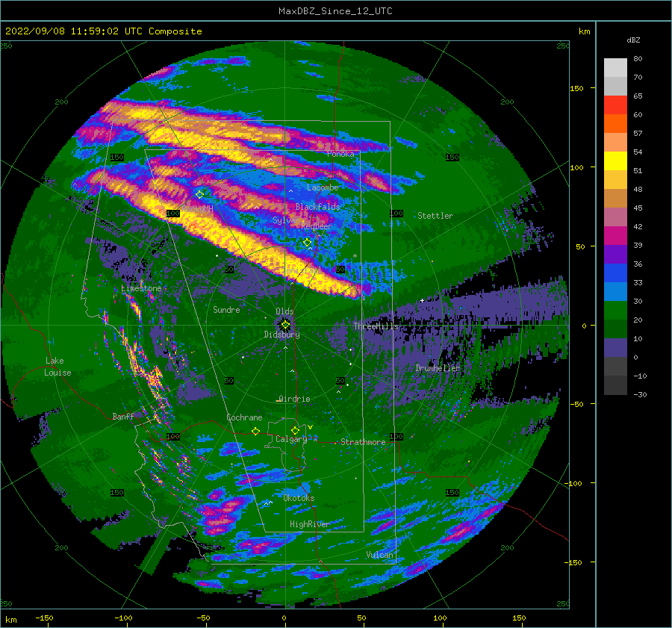Pick the magenta 39–42 dBZ legend swatch
This screenshot has height=628, width=672.
coord(615,236)
